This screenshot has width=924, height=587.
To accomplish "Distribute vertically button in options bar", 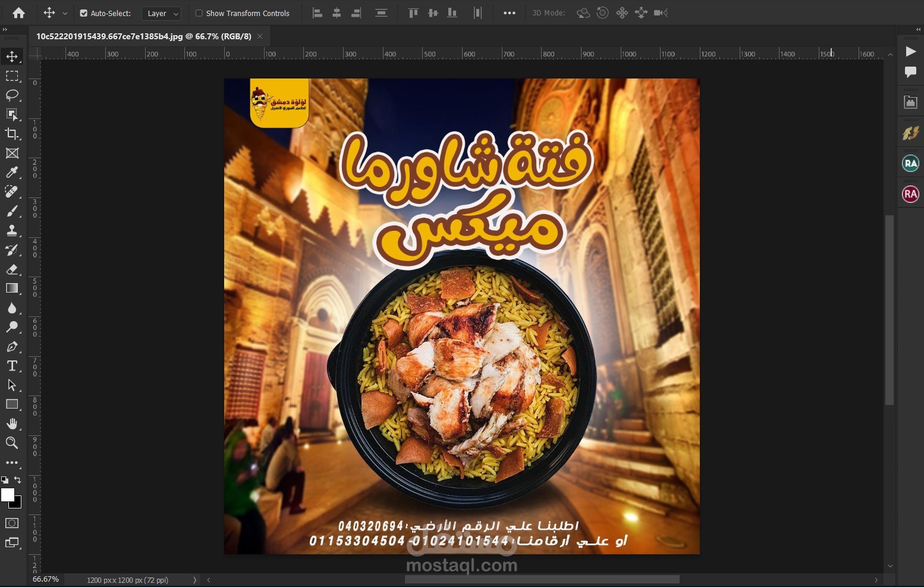I will point(381,12).
